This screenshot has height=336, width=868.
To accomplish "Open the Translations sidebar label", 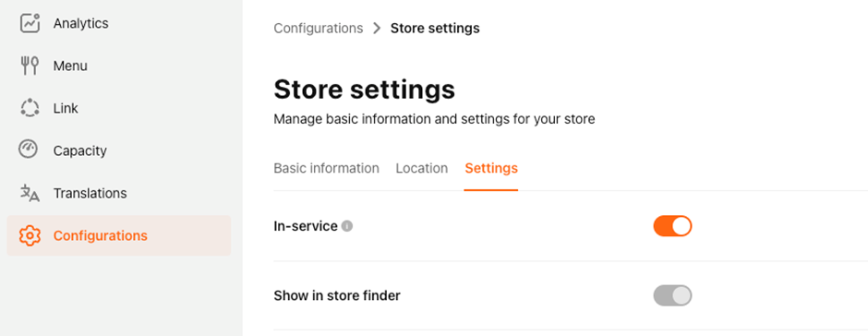I will coord(90,193).
